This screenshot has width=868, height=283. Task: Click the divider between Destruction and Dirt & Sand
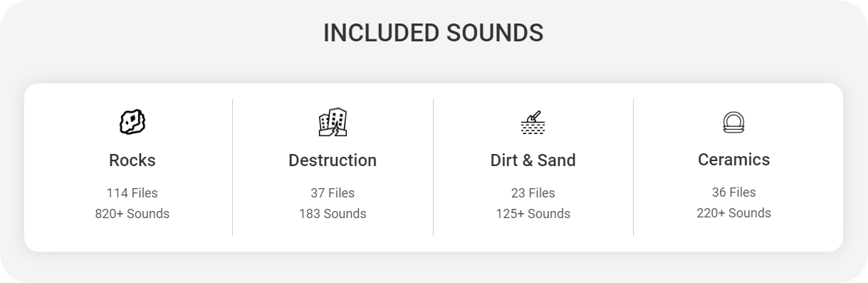[x=433, y=168]
